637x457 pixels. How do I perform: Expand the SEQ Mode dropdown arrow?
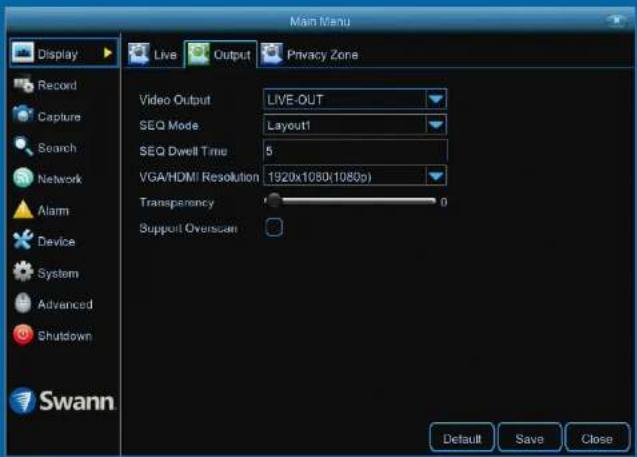436,125
